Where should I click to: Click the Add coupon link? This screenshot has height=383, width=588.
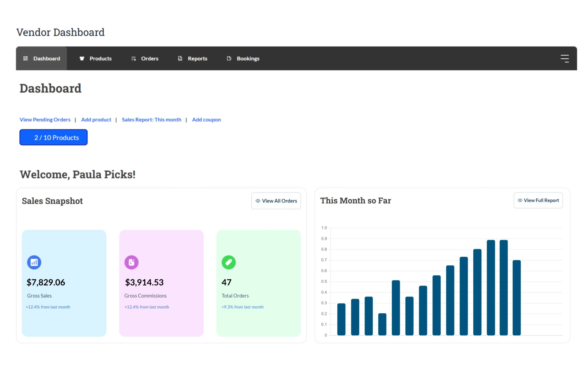206,120
